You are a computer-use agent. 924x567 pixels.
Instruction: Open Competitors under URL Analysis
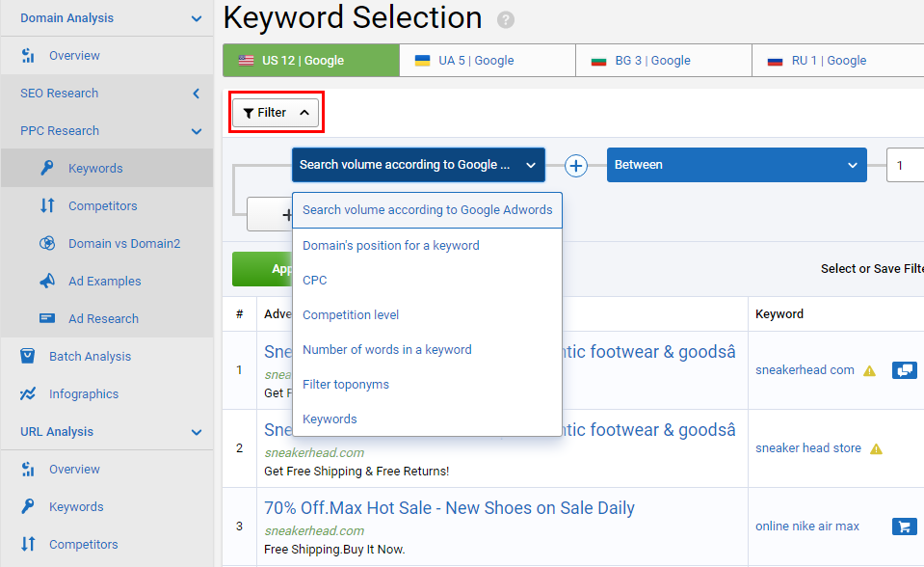[83, 545]
